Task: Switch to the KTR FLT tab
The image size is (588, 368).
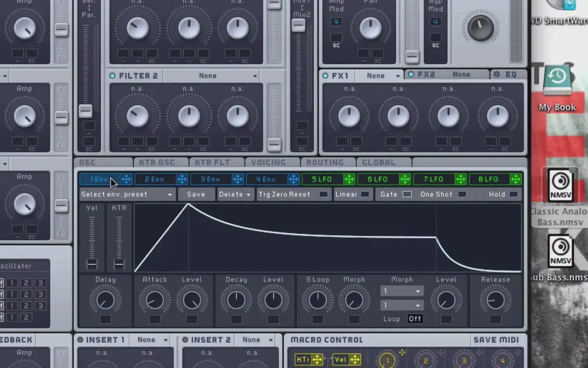Action: pyautogui.click(x=216, y=163)
